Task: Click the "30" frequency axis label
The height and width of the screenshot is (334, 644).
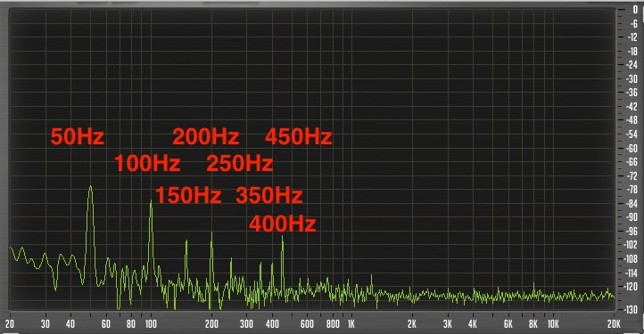Action: [45, 324]
